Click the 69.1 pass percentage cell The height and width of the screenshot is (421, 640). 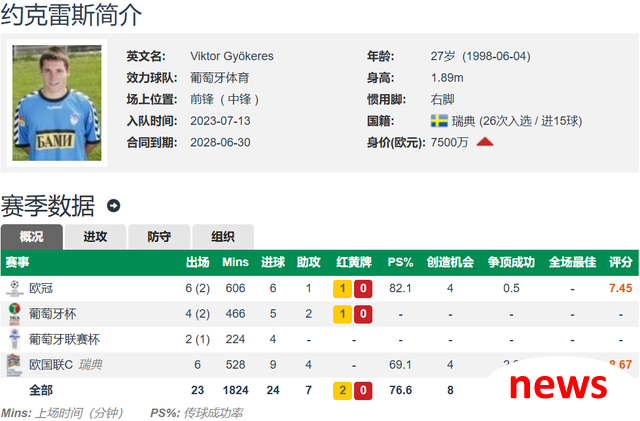click(x=400, y=365)
